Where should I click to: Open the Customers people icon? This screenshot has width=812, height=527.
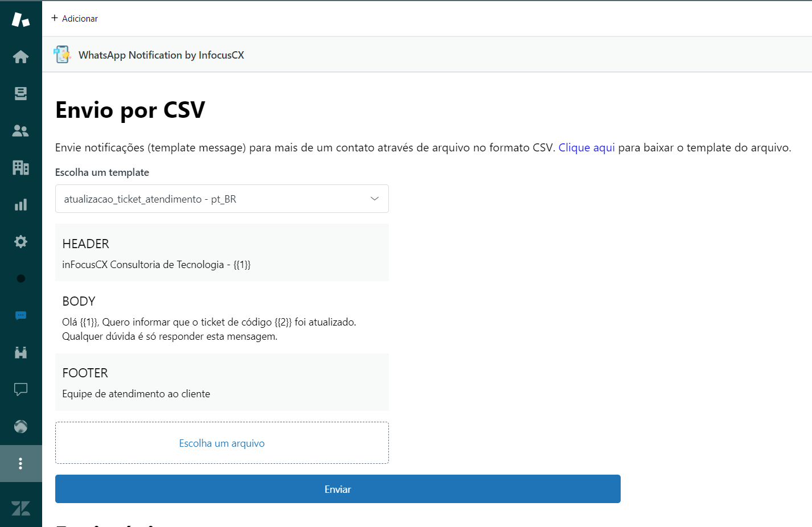21,131
